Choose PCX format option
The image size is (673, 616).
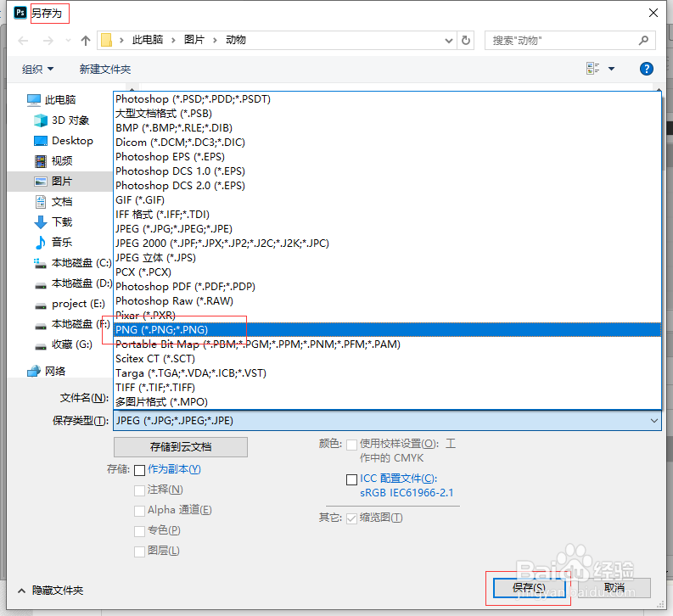click(x=387, y=272)
